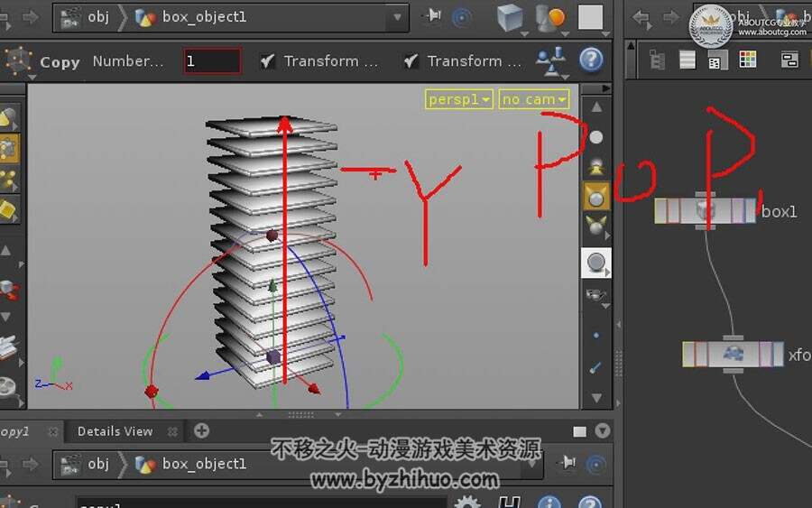Click box_object1 in the top path bar
The height and width of the screenshot is (508, 812).
click(x=205, y=16)
